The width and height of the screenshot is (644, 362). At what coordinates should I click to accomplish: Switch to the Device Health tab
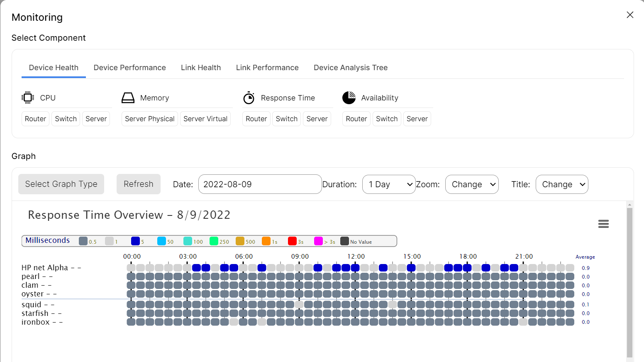(x=54, y=68)
